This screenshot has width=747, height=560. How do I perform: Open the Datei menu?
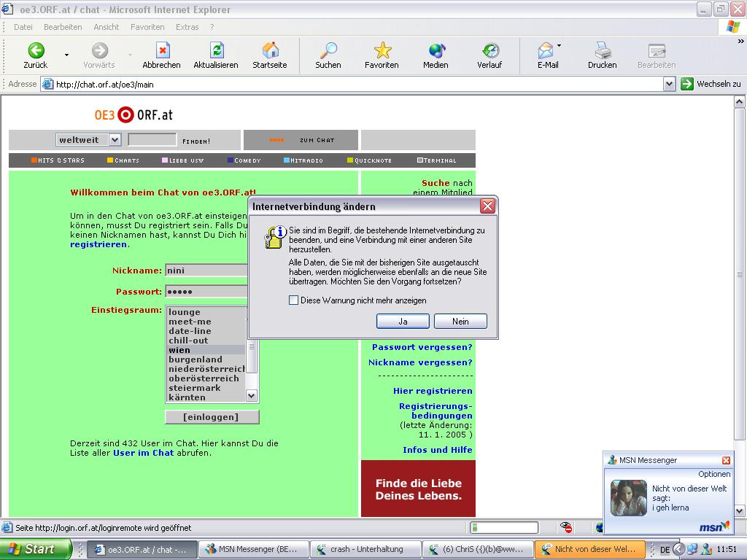(23, 27)
